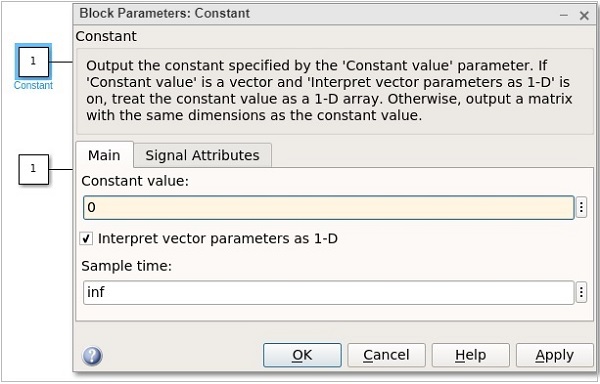Click the Help button
Screen dimensions: 600x384
pyautogui.click(x=471, y=355)
